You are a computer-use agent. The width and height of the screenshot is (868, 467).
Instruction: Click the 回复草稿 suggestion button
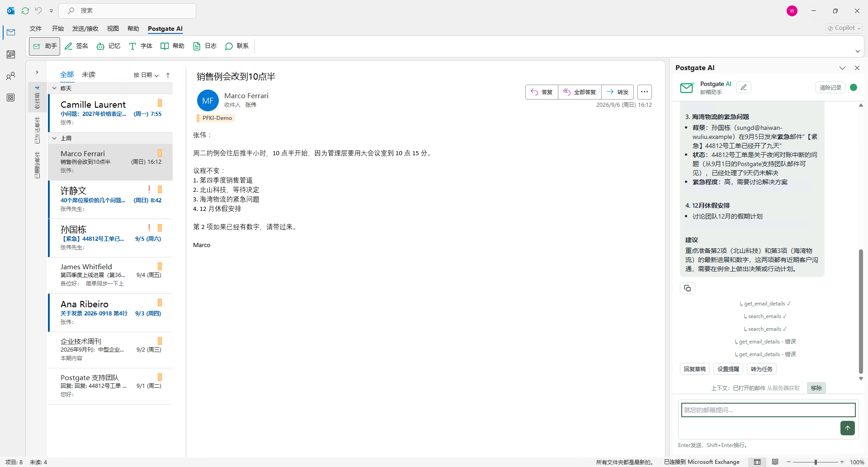695,369
